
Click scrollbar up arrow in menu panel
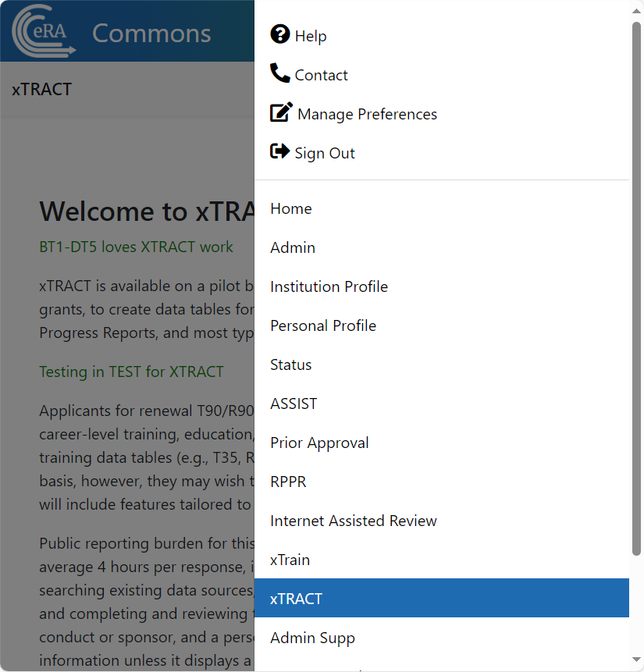click(637, 11)
